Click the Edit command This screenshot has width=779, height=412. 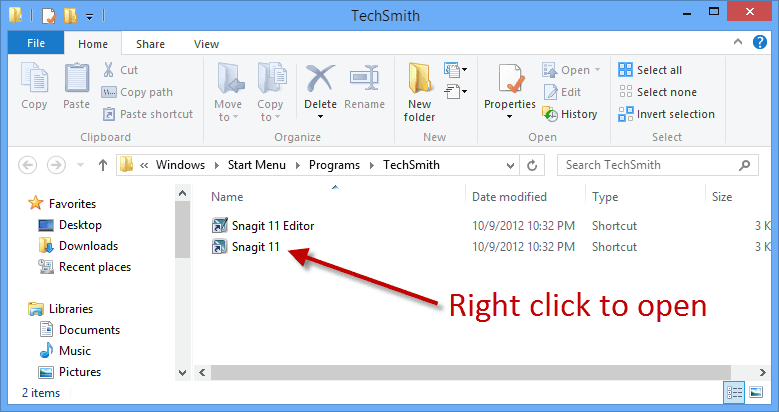click(x=562, y=92)
